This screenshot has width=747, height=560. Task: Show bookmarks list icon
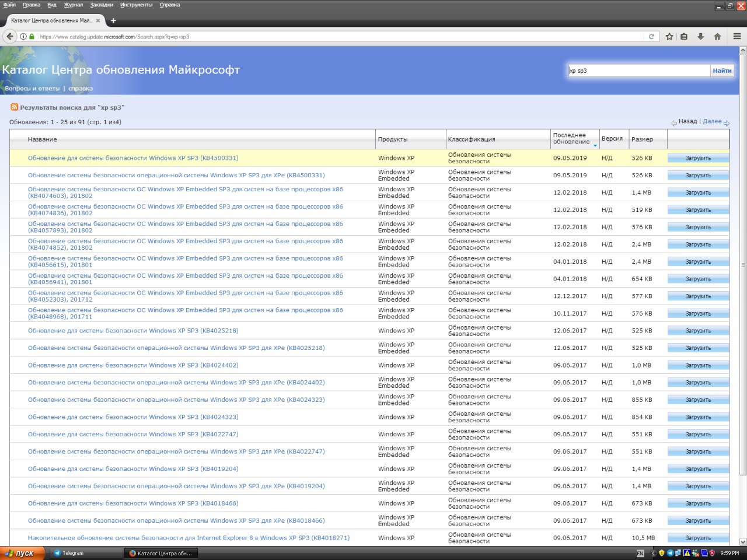coord(684,36)
